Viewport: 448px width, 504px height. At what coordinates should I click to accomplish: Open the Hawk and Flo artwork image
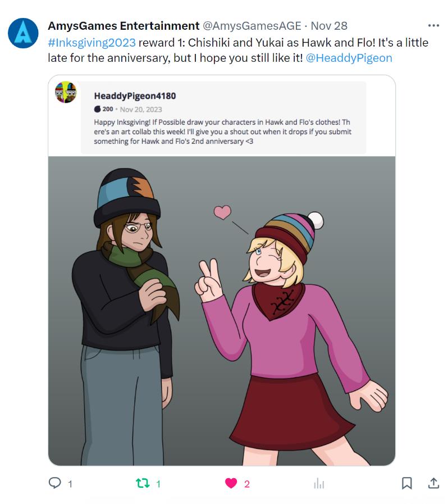pyautogui.click(x=222, y=311)
